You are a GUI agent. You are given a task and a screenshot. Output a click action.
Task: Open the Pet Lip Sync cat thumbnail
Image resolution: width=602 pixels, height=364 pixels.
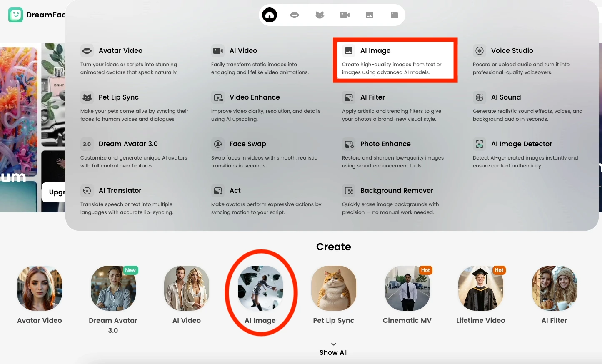334,288
